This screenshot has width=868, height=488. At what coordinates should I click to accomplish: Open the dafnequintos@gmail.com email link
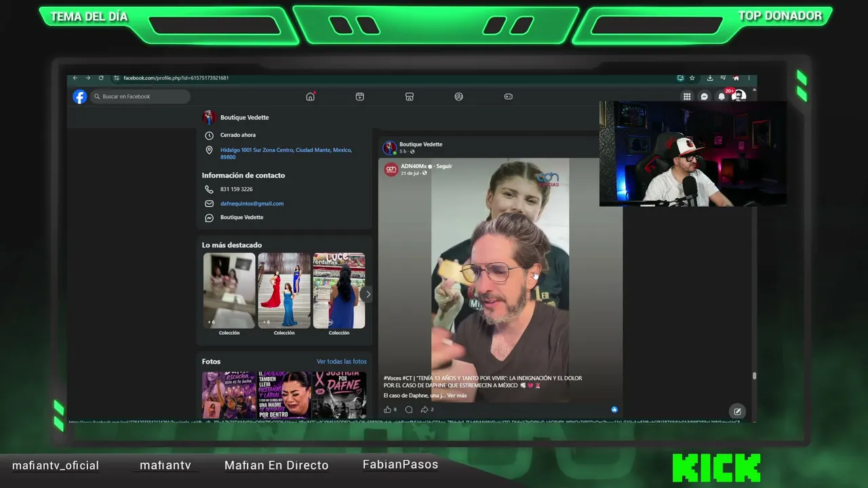coord(252,203)
